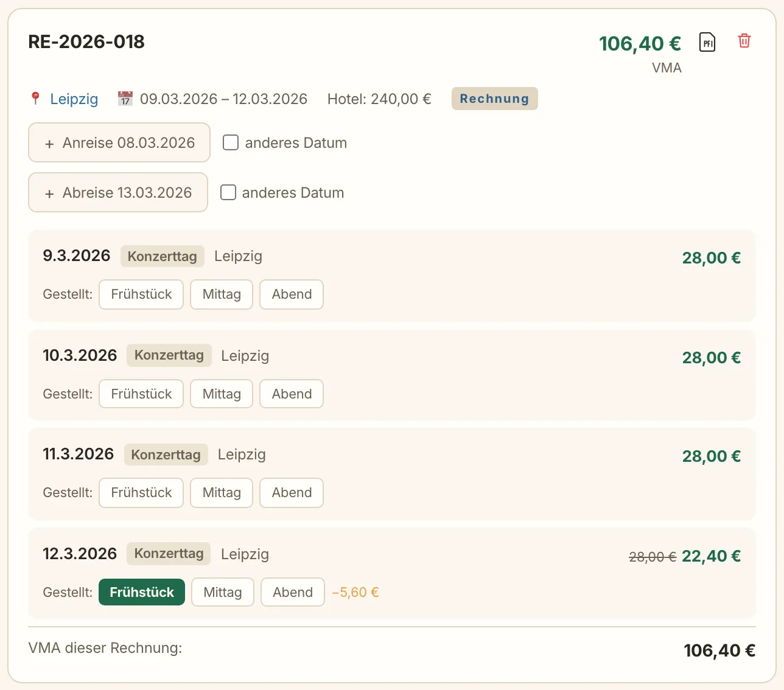Click the Rechnung badge
This screenshot has width=784, height=690.
494,99
